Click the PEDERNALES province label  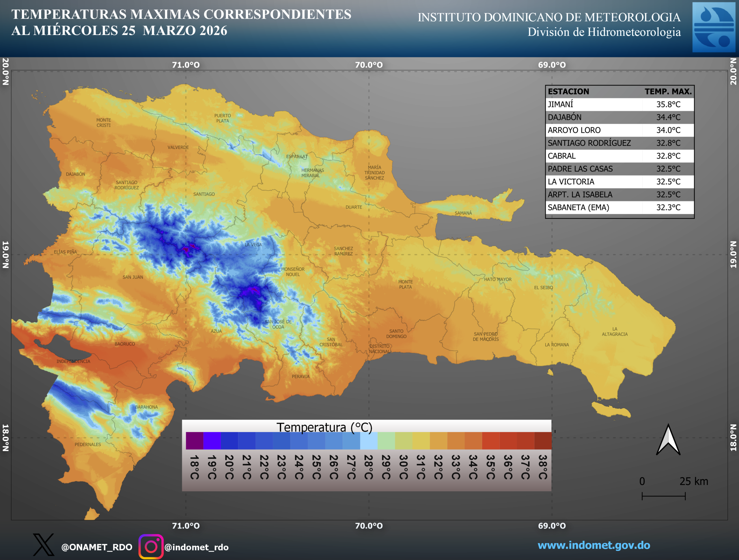87,444
